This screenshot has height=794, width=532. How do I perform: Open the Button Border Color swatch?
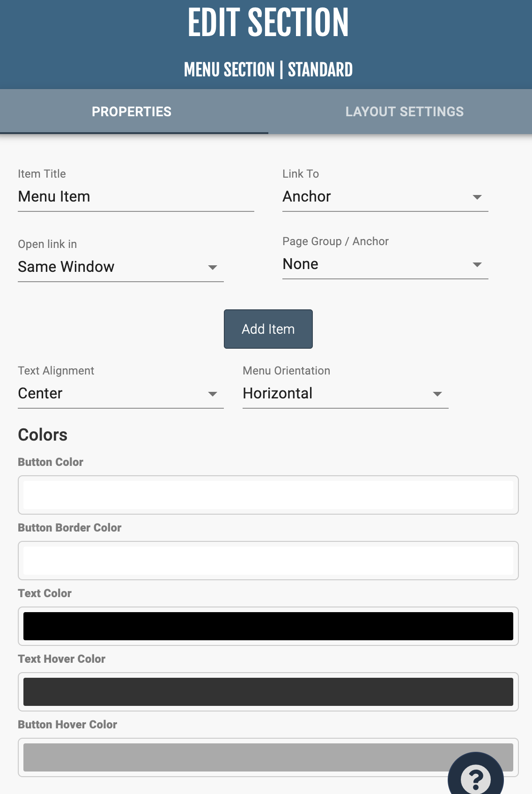[x=268, y=561]
